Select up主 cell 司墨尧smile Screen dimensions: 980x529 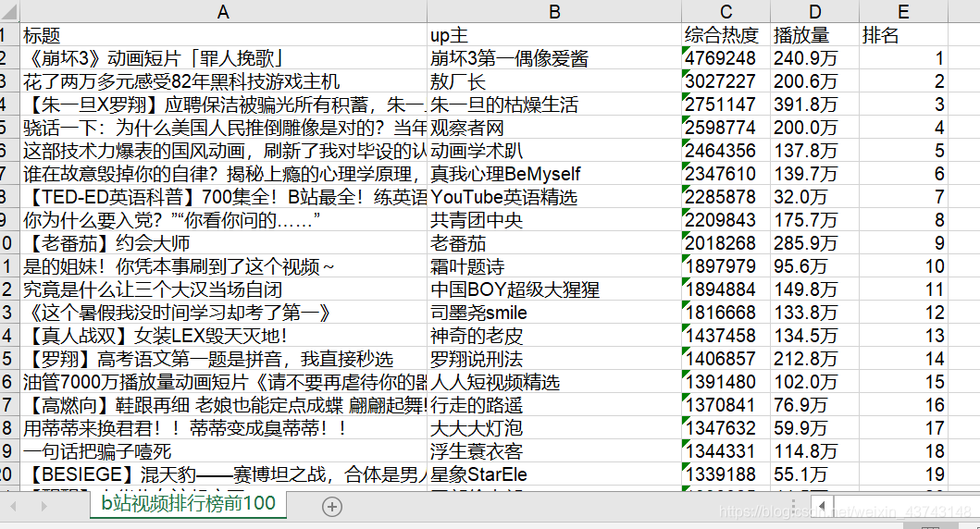pos(554,313)
